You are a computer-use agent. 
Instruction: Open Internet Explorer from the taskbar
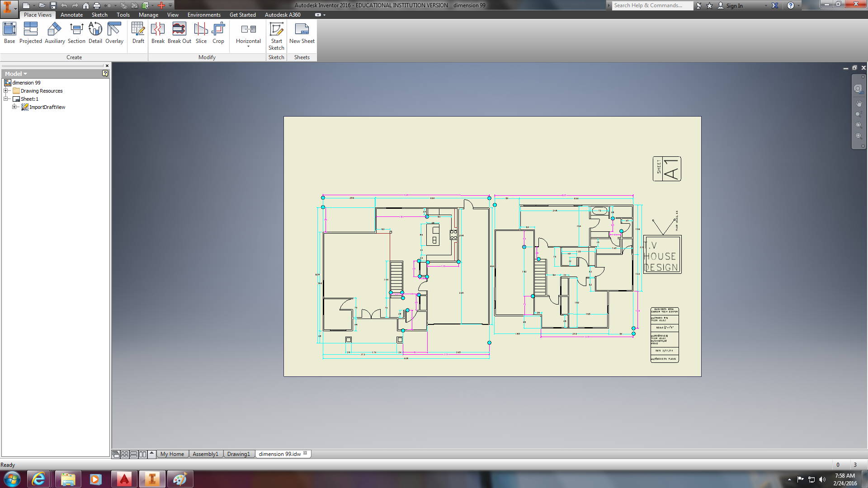tap(39, 479)
